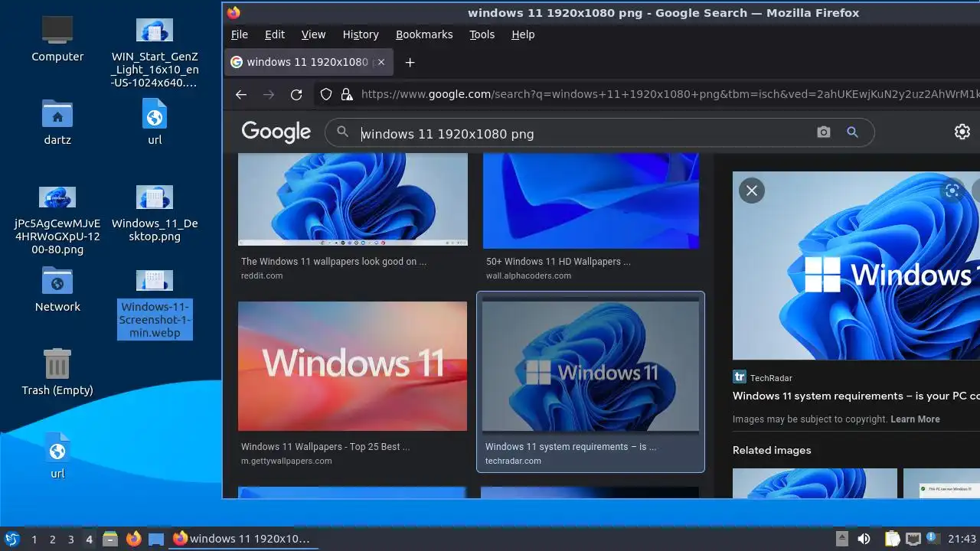Search by image using camera icon

pos(824,132)
